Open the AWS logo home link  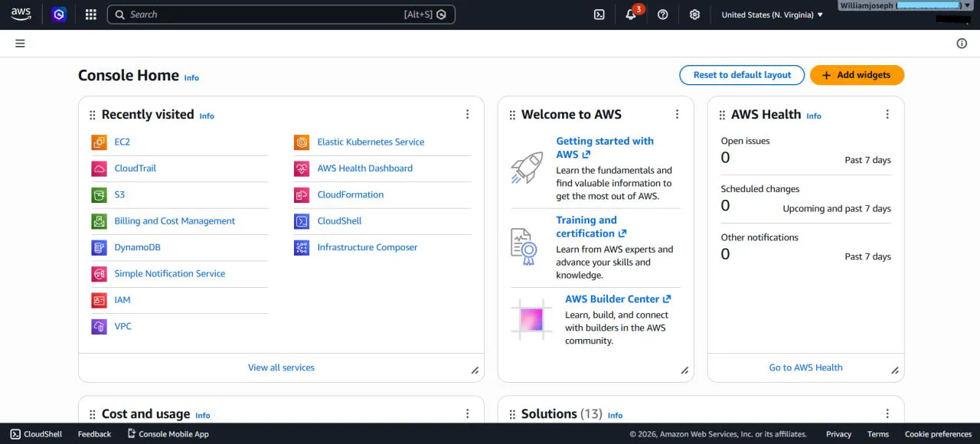[x=21, y=15]
